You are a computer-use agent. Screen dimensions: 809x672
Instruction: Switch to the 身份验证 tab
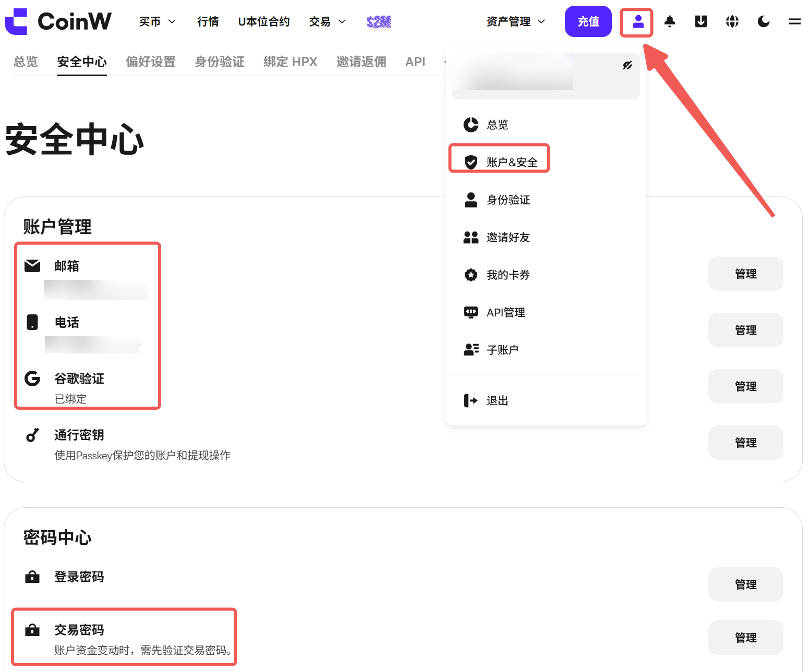coord(219,62)
